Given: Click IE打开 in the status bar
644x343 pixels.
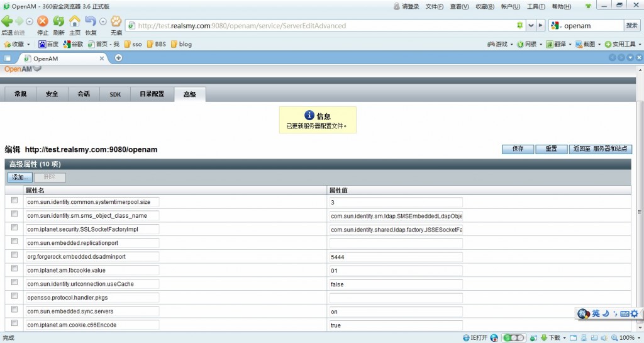Looking at the screenshot, I should coord(475,338).
